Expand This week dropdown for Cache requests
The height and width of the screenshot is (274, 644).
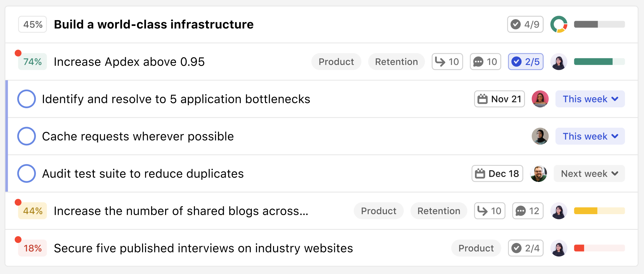[590, 136]
